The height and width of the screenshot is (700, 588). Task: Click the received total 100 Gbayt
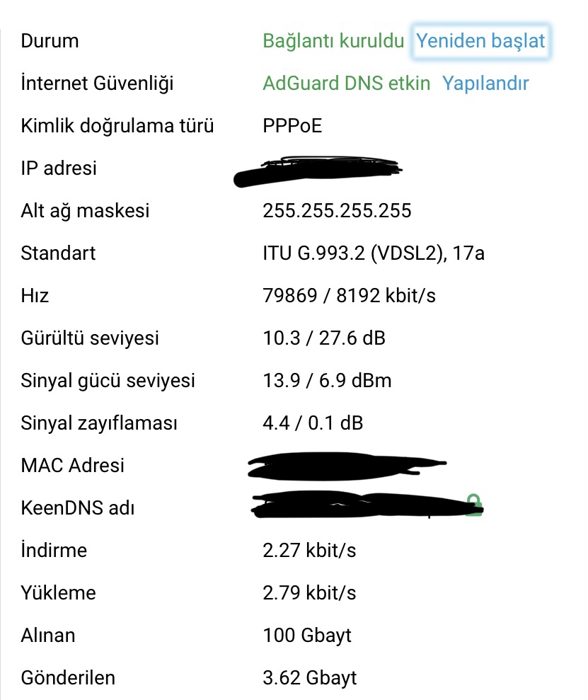(x=307, y=636)
